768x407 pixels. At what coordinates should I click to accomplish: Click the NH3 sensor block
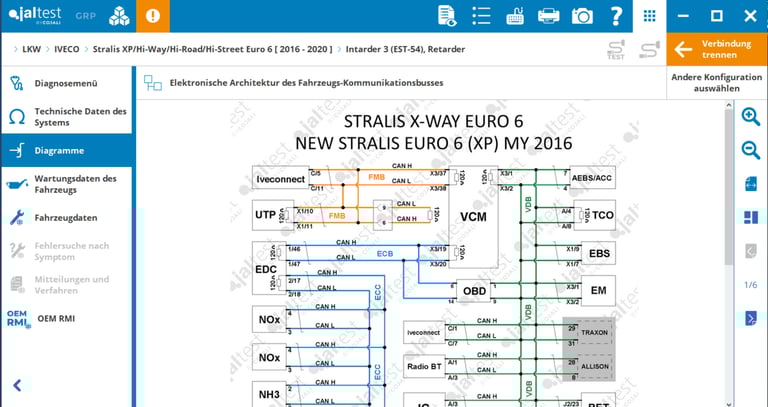269,394
